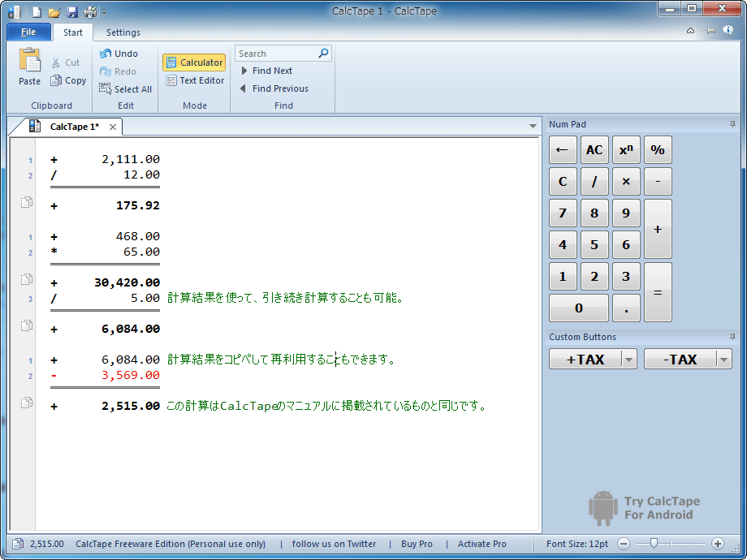Save the tape with the floppy disk icon

72,11
